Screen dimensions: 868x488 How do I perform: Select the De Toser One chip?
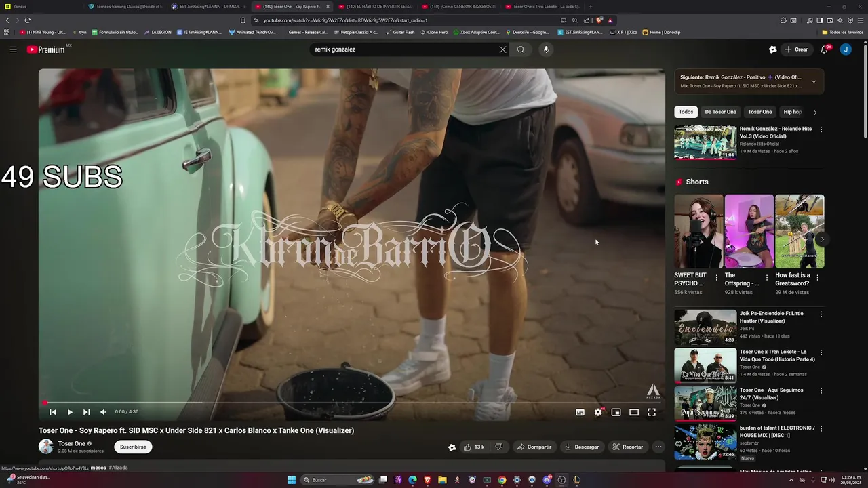720,112
